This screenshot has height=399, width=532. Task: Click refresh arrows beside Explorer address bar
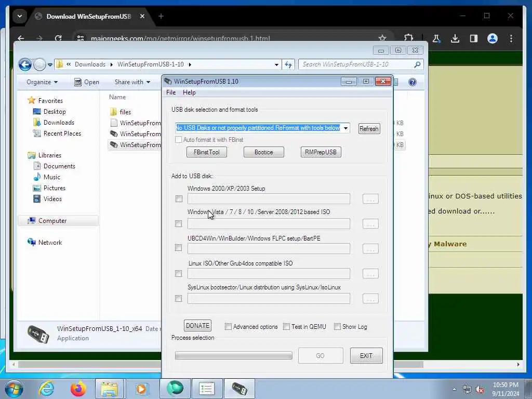pyautogui.click(x=288, y=64)
